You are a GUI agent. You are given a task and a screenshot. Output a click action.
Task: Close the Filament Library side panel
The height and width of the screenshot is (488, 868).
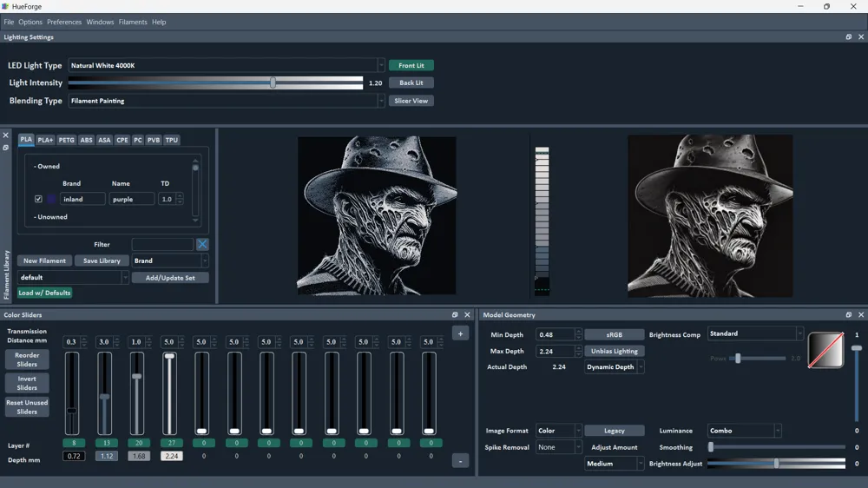(5, 135)
